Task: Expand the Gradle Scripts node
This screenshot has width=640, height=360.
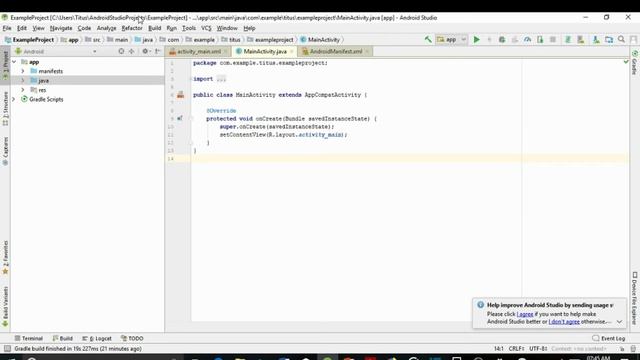Action: tap(13, 99)
